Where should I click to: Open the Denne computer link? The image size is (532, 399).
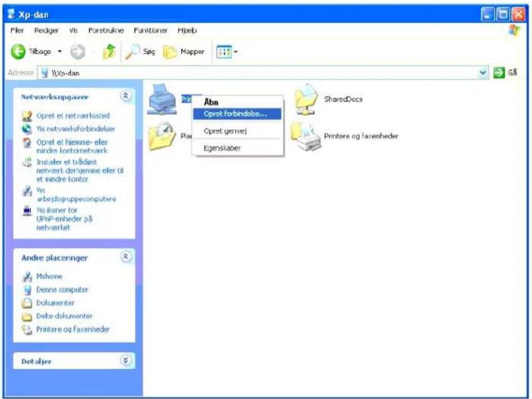tap(62, 290)
